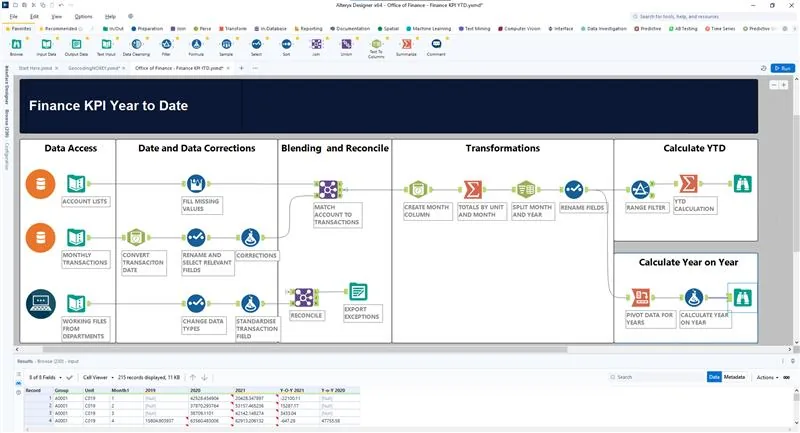Switch results view to Data
This screenshot has width=800, height=433.
[x=714, y=377]
